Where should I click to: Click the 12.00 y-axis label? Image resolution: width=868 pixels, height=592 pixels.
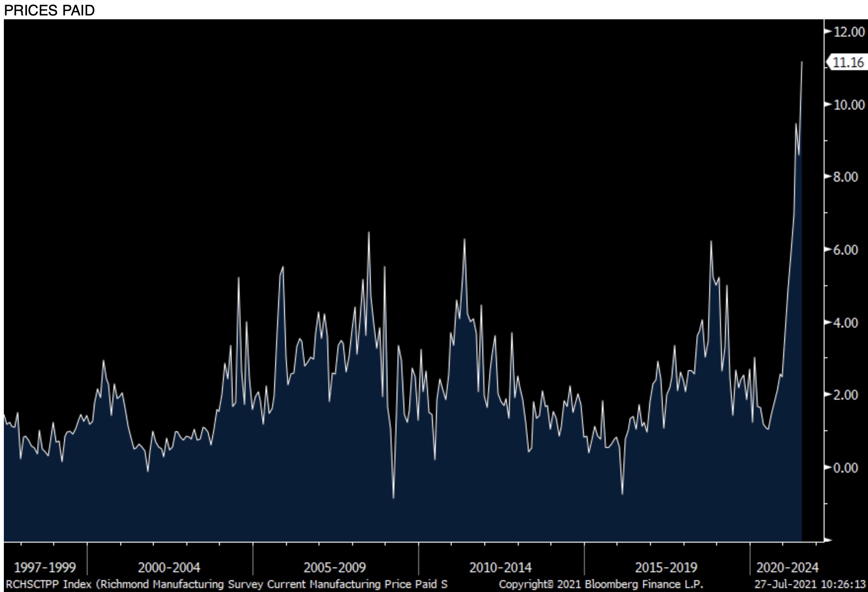point(849,32)
